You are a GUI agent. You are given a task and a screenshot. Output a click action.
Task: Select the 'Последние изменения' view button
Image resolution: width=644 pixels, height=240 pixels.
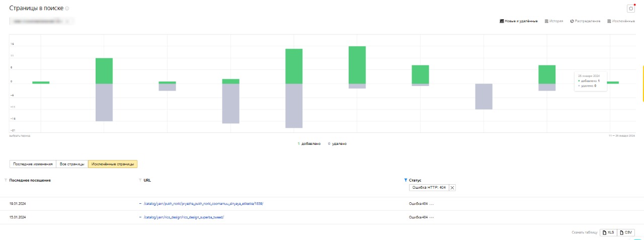(x=33, y=164)
